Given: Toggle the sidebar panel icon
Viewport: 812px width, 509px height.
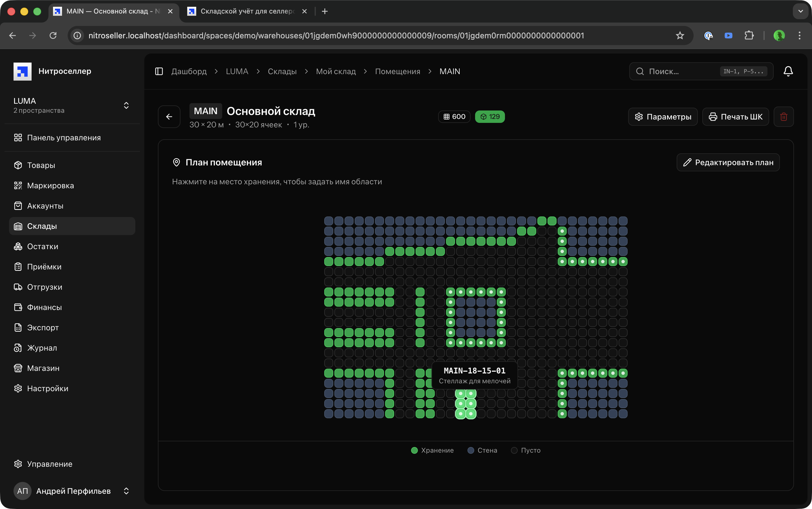Looking at the screenshot, I should coord(159,71).
